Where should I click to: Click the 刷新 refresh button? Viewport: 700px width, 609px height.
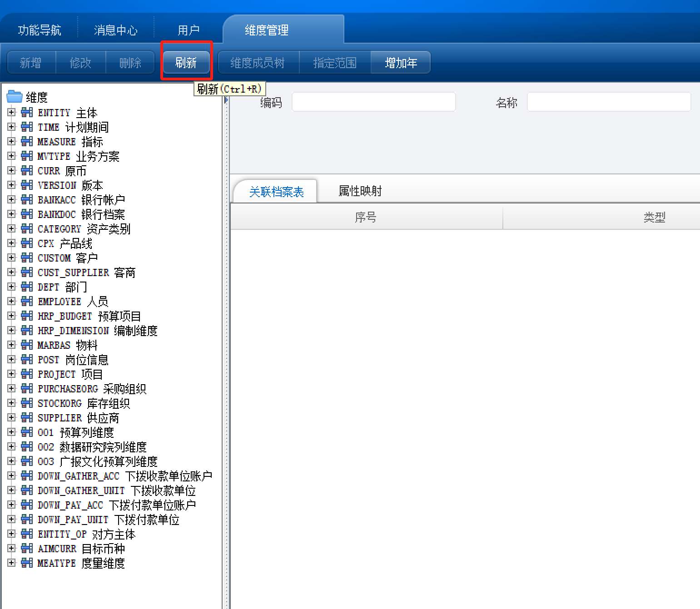click(x=186, y=62)
